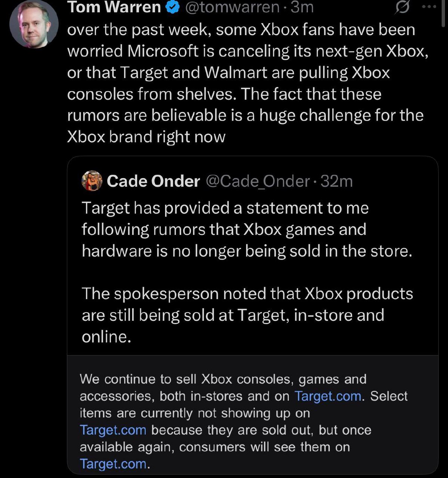Click the 3m post timestamp
This screenshot has height=478, width=448.
coord(302,7)
